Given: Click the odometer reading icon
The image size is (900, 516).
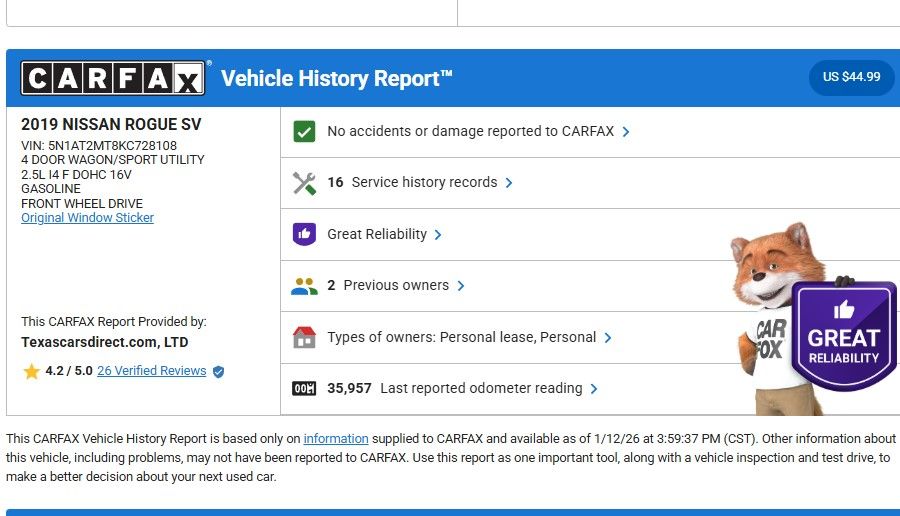Looking at the screenshot, I should [304, 389].
